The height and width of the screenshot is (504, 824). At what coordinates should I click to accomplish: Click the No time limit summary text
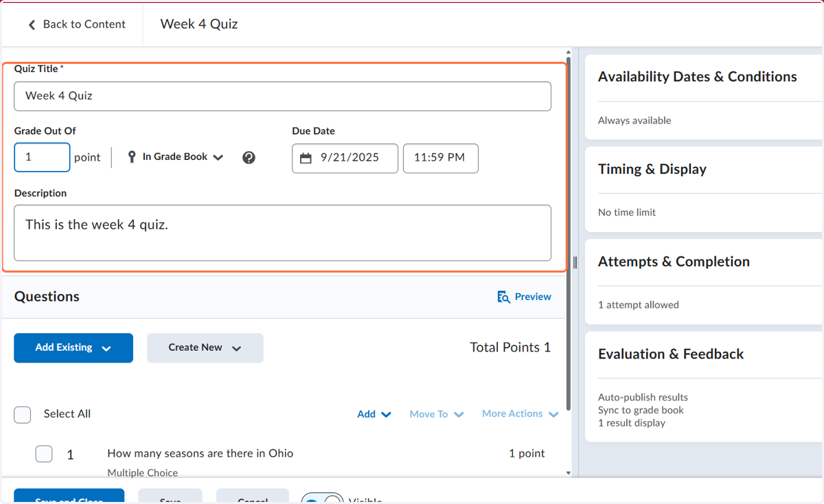click(x=627, y=212)
